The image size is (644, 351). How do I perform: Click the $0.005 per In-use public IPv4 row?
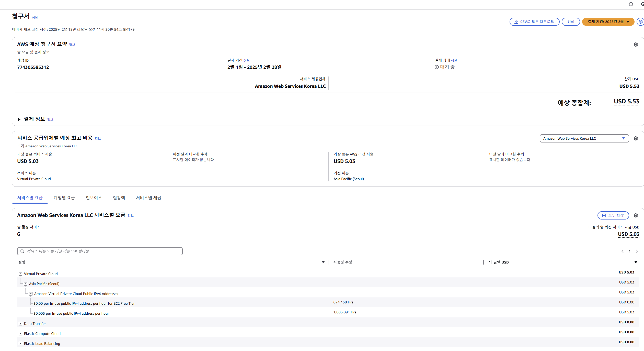pyautogui.click(x=328, y=312)
